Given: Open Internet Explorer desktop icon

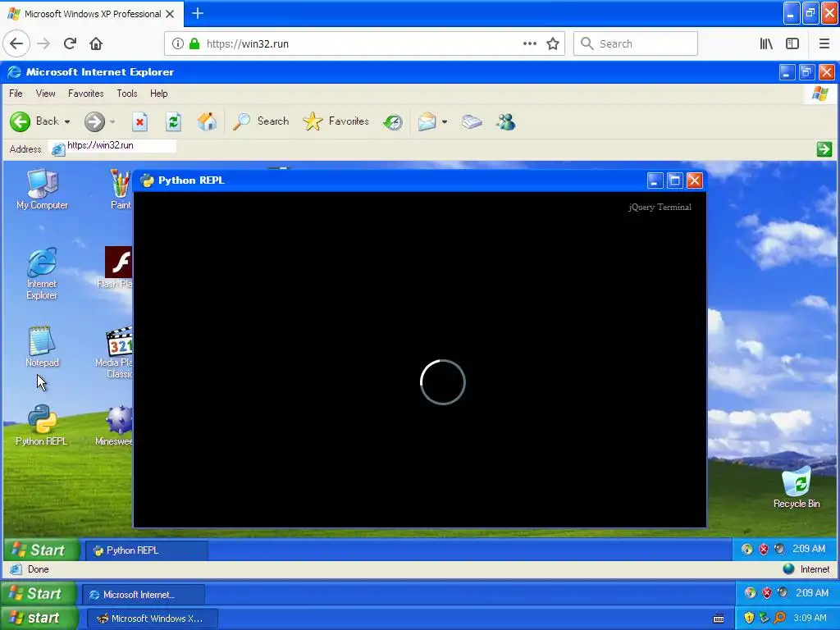Looking at the screenshot, I should [42, 273].
